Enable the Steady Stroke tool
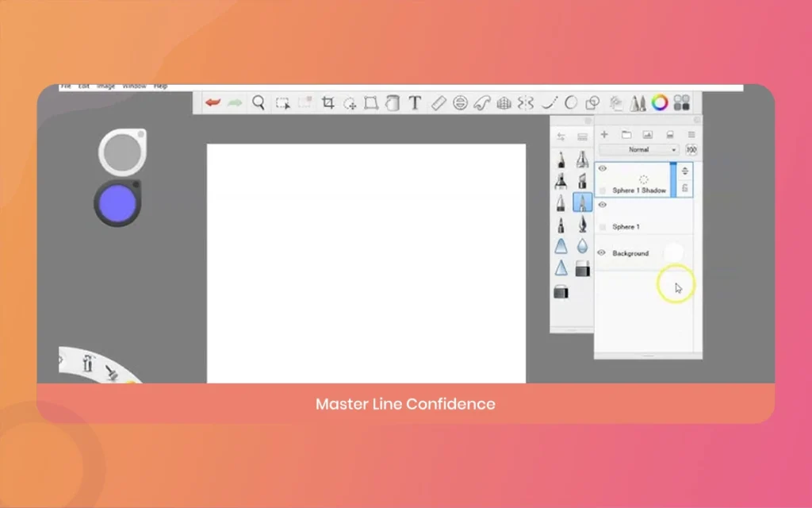This screenshot has width=812, height=508. pyautogui.click(x=549, y=102)
